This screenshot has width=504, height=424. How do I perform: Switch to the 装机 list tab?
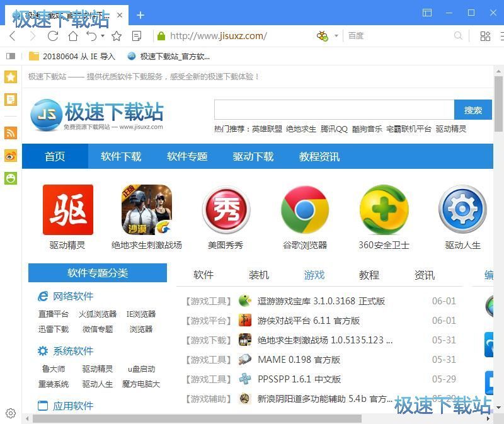[x=259, y=275]
